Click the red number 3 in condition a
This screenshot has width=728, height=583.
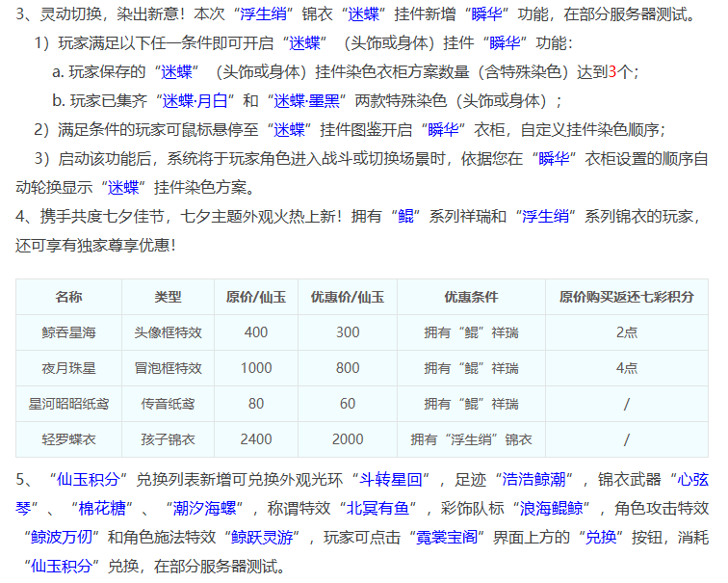tap(611, 72)
